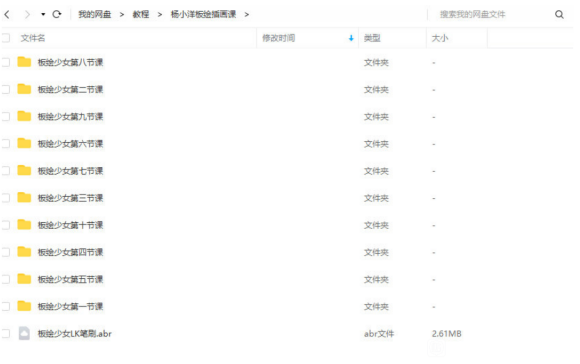Check the box for 板绘少女第八节课

click(6, 62)
